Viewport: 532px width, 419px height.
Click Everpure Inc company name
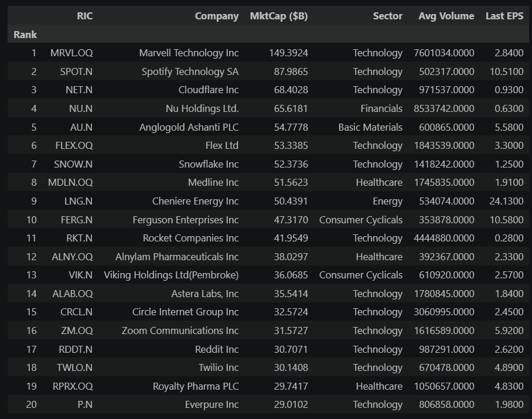coord(212,405)
